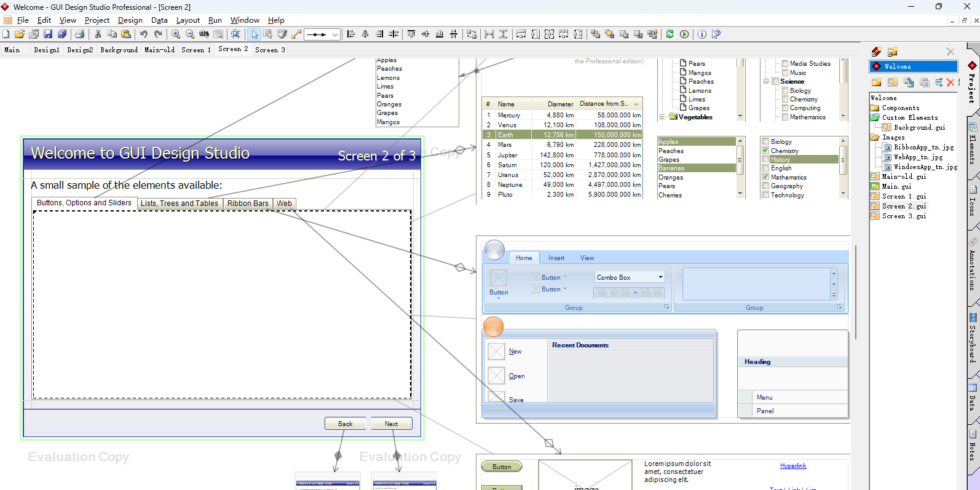
Task: Check the Technology checkbox
Action: pyautogui.click(x=765, y=195)
